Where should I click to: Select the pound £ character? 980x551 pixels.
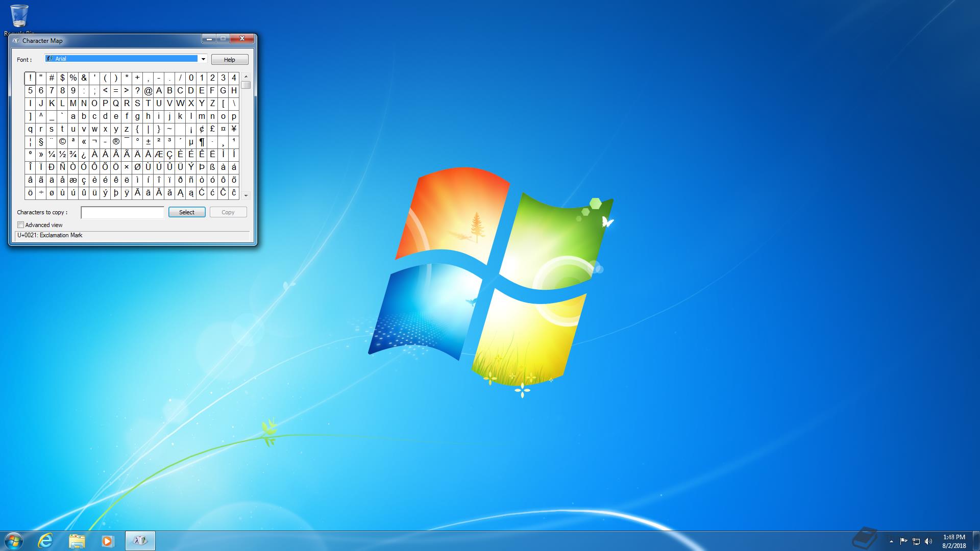pyautogui.click(x=212, y=129)
